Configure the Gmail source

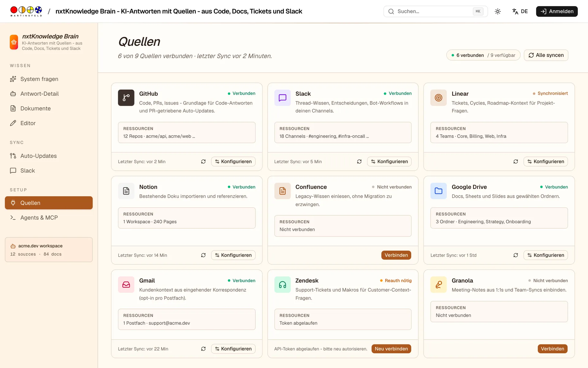point(233,349)
